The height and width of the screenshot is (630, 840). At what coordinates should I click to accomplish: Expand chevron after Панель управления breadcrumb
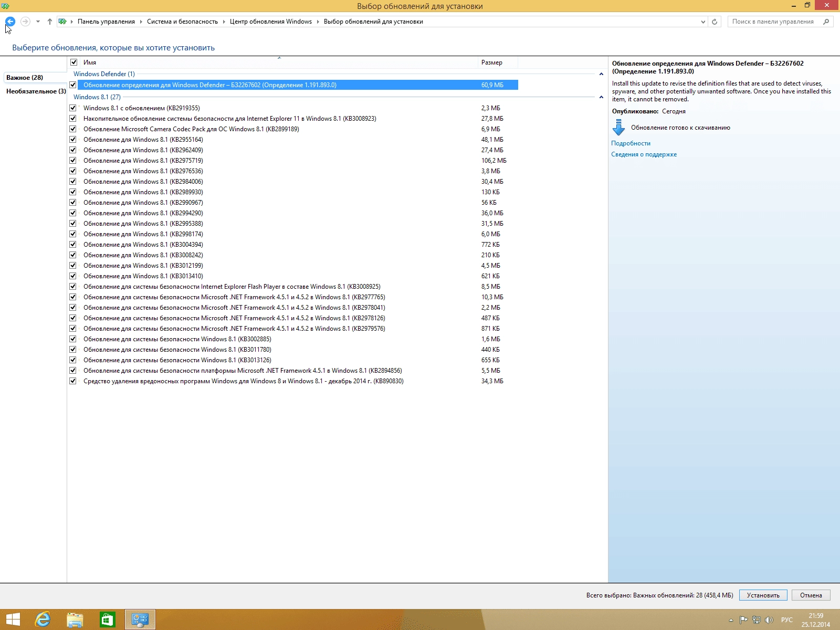point(141,22)
